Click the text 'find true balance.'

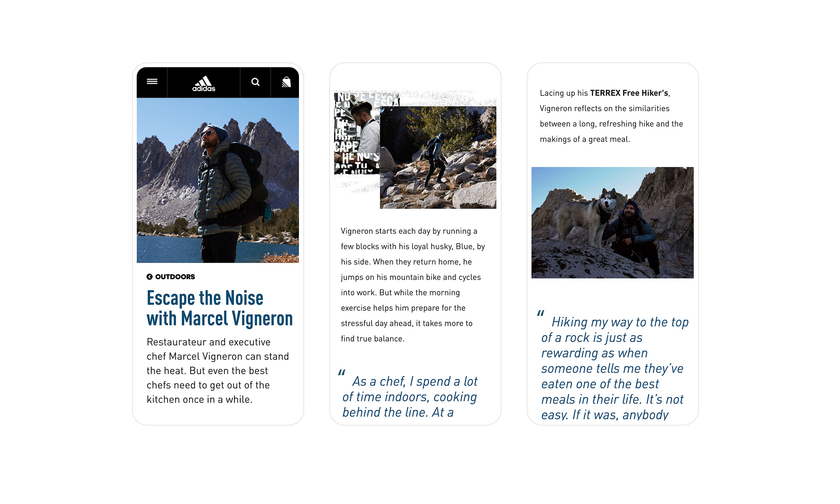372,339
